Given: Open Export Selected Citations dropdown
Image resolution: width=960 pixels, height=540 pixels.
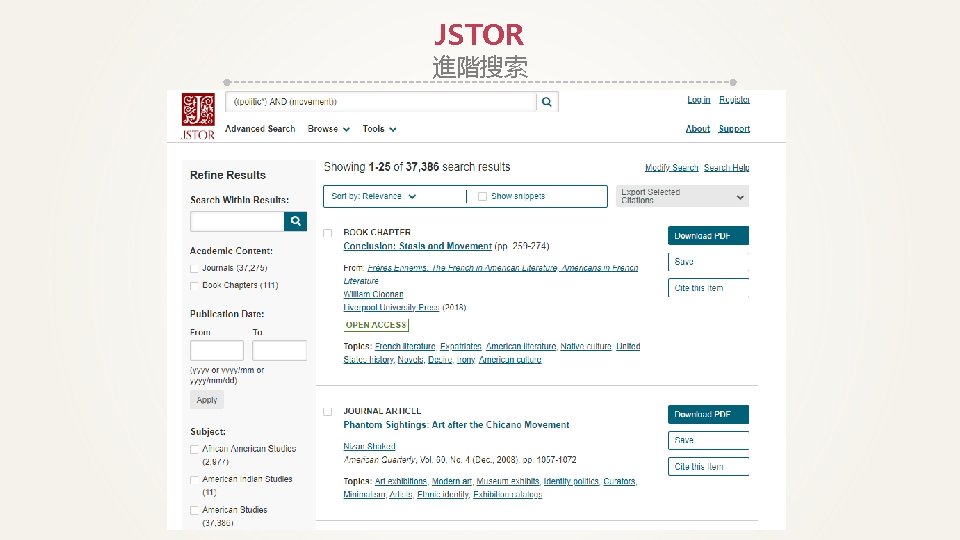Looking at the screenshot, I should (682, 196).
